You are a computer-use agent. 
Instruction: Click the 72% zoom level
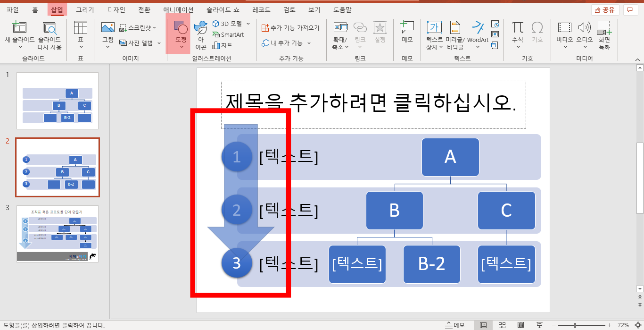[x=623, y=325]
